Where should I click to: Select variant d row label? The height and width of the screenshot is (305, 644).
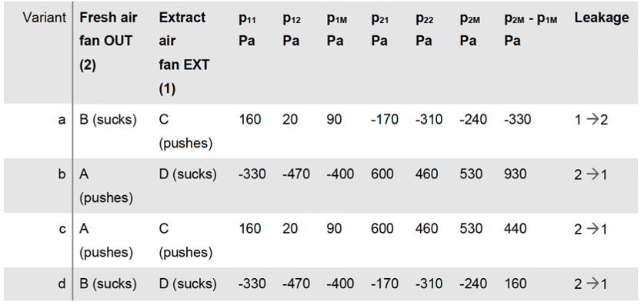click(62, 283)
